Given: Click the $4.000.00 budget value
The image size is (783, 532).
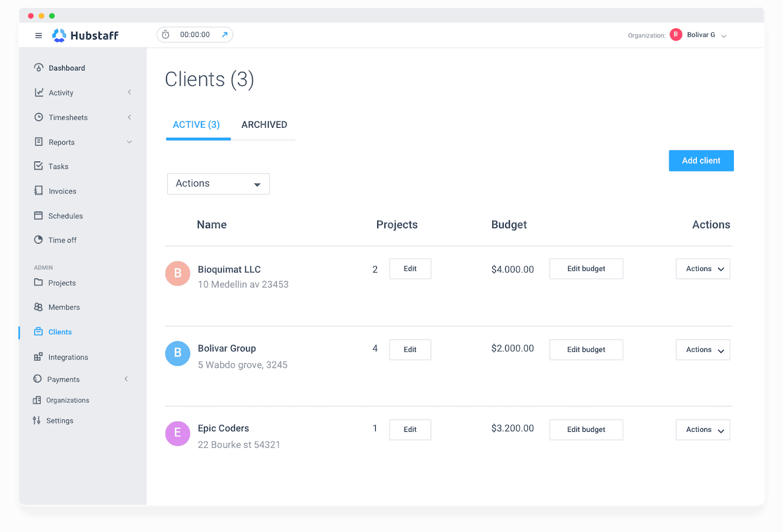Looking at the screenshot, I should click(x=513, y=269).
